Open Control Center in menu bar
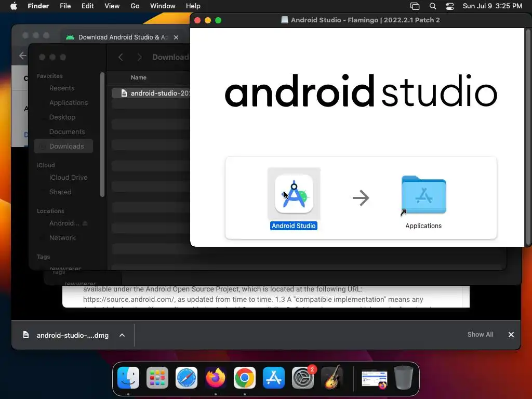The width and height of the screenshot is (532, 399). click(450, 6)
